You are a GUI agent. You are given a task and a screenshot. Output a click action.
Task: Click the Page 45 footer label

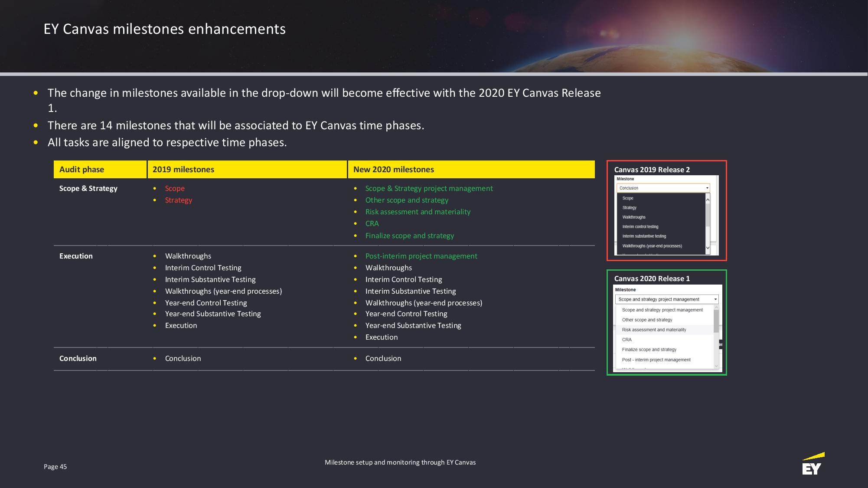[x=55, y=467]
